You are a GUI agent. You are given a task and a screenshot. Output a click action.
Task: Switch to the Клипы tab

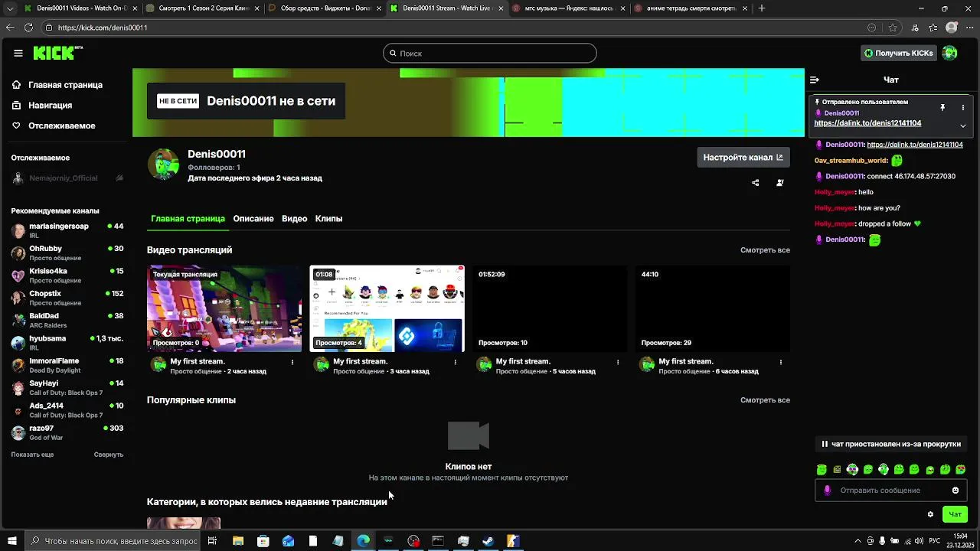[328, 219]
